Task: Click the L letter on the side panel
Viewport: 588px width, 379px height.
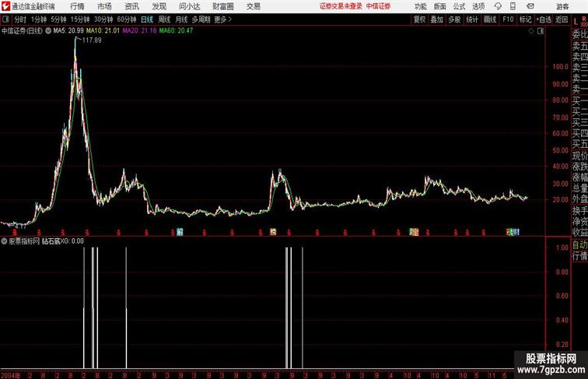Action: (x=576, y=22)
